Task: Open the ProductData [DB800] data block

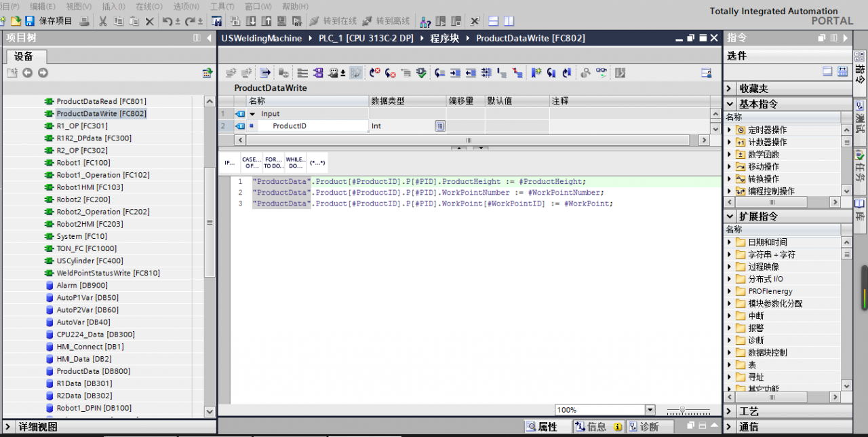Action: 93,371
